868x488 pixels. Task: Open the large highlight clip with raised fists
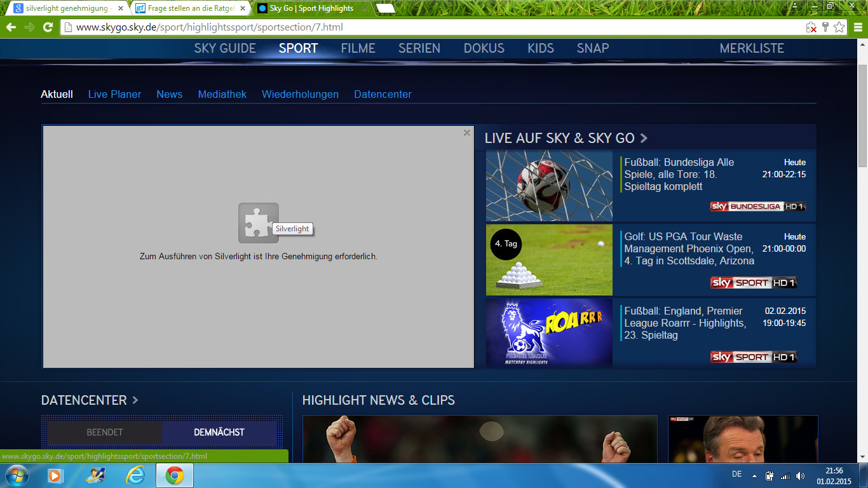480,439
